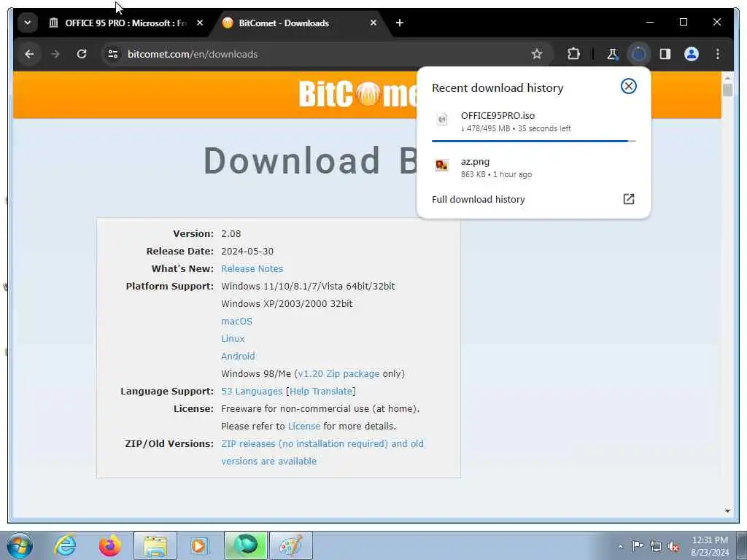Expand the tab search dropdown arrow
The width and height of the screenshot is (747, 560).
(28, 23)
